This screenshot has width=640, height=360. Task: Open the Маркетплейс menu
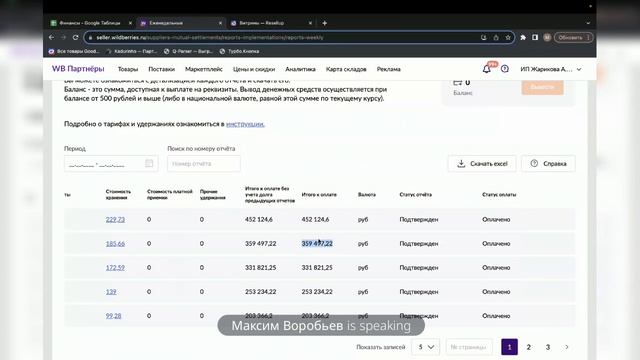pyautogui.click(x=204, y=69)
